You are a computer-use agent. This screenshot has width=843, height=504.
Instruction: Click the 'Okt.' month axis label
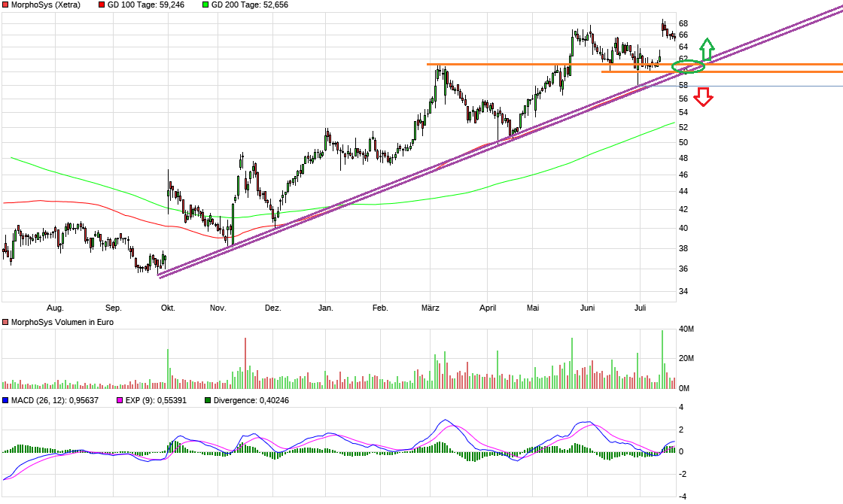169,308
